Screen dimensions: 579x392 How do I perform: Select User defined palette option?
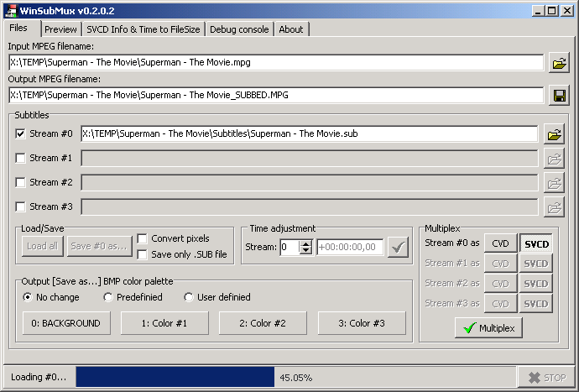point(190,297)
